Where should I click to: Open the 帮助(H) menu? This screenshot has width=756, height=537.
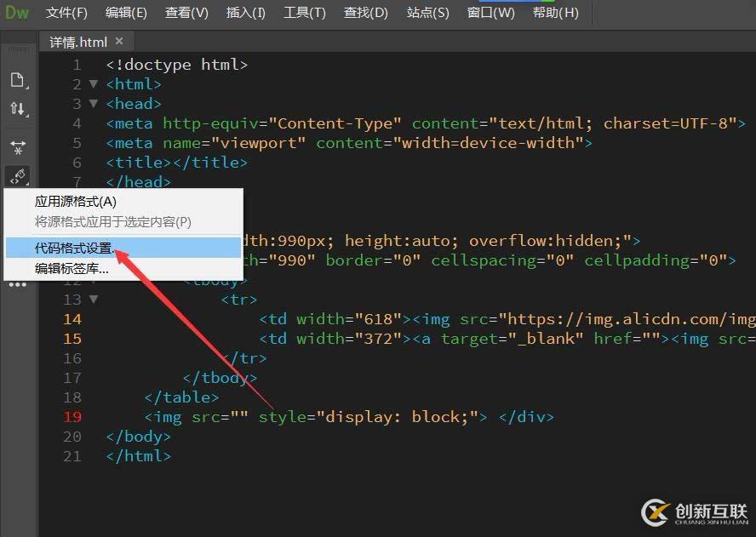555,13
